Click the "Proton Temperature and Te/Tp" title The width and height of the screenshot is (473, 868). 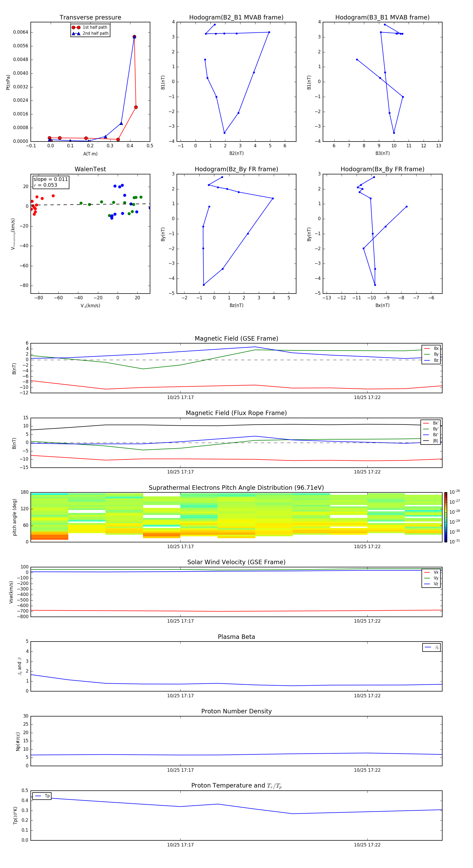coord(236,786)
